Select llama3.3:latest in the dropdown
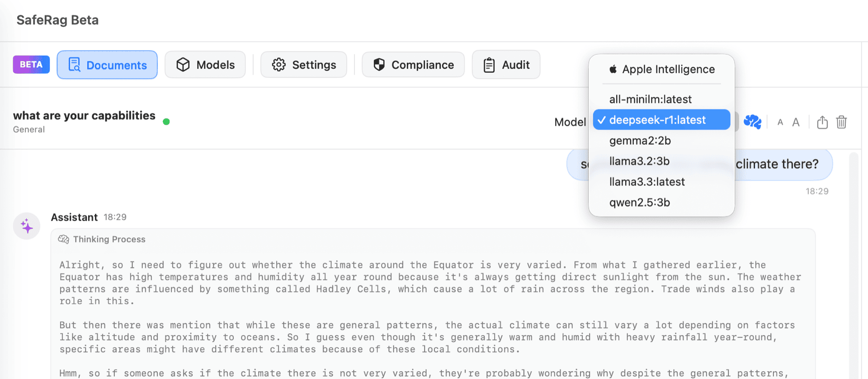 tap(661, 182)
